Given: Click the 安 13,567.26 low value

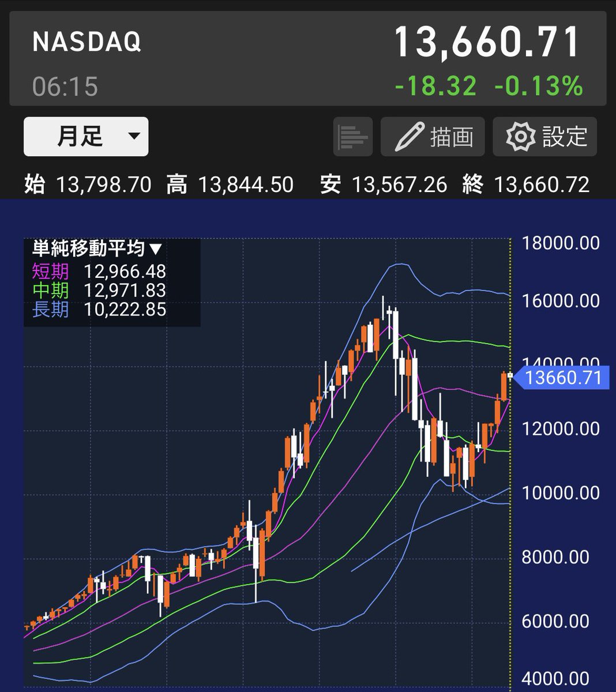Looking at the screenshot, I should point(384,185).
